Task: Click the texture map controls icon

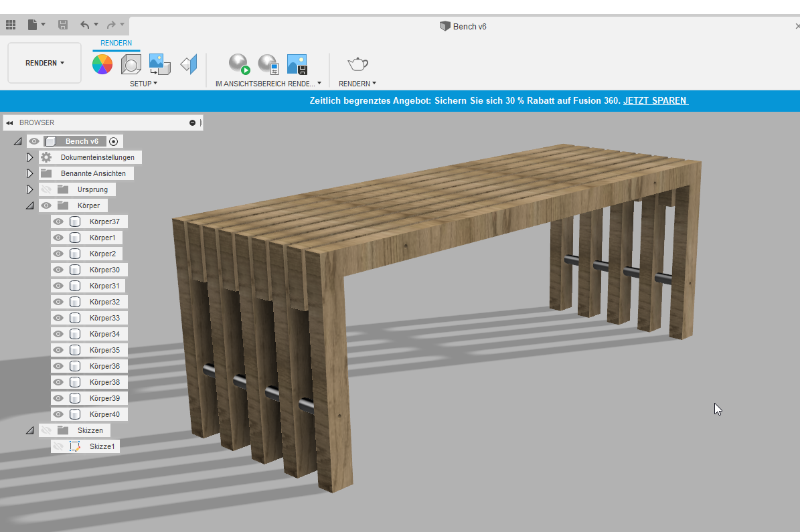Action: (x=159, y=64)
